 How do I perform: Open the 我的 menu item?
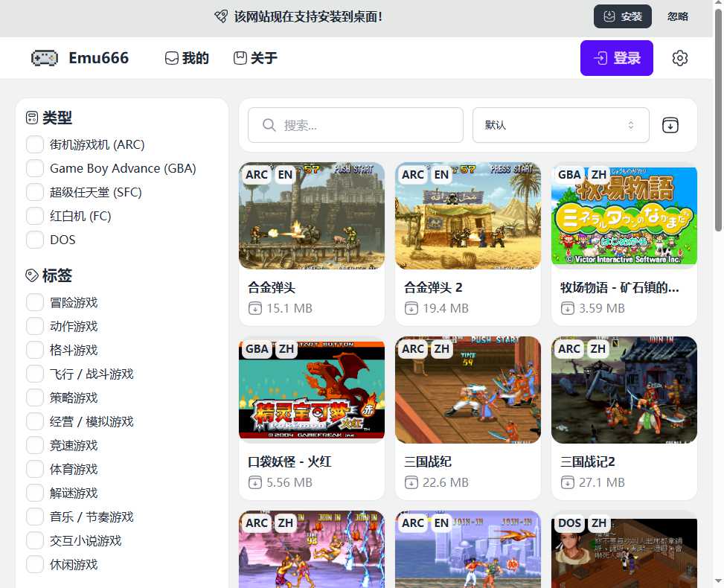[187, 58]
